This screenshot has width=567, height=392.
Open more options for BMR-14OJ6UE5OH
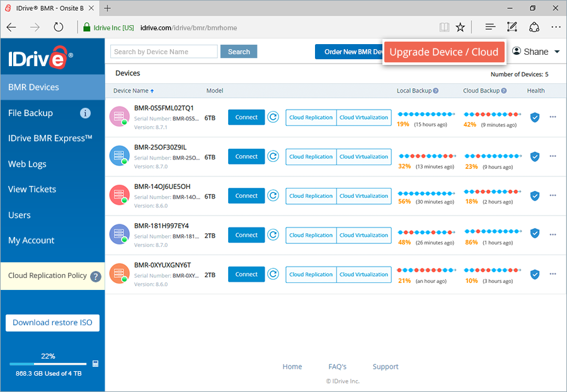point(553,195)
